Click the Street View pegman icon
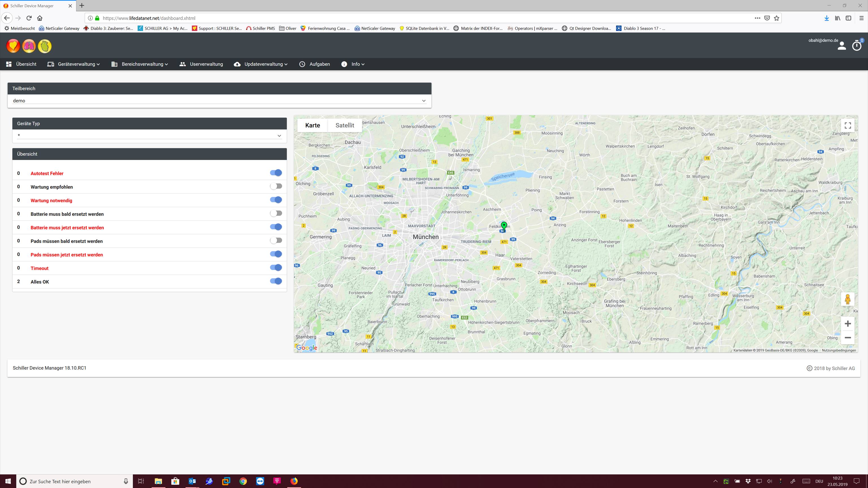 [x=847, y=299]
